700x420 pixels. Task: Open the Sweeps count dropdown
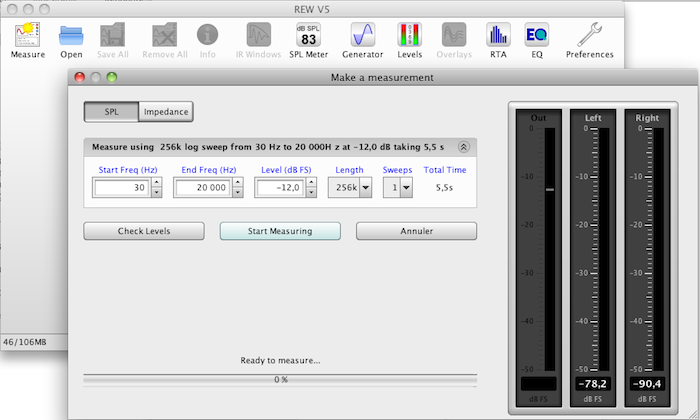click(x=398, y=187)
